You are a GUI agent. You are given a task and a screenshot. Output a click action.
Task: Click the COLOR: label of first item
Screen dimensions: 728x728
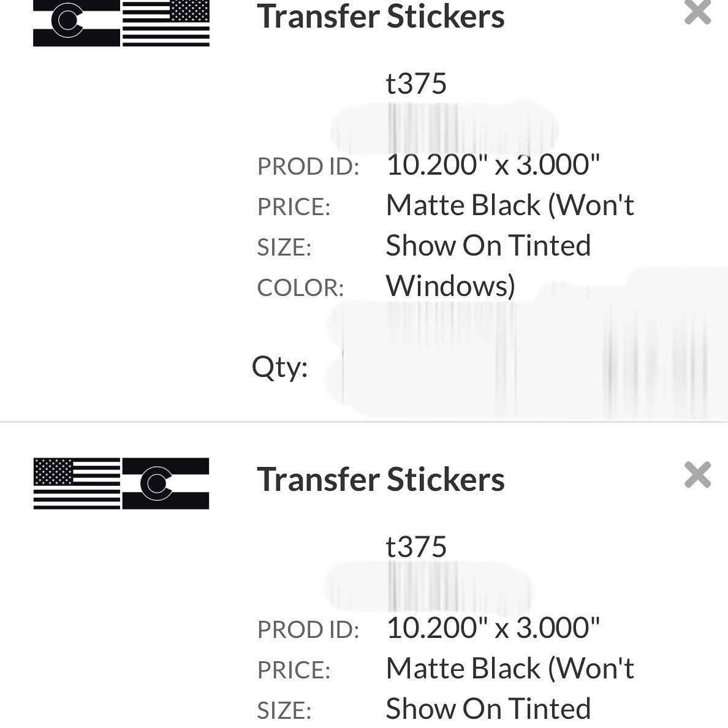pos(300,287)
